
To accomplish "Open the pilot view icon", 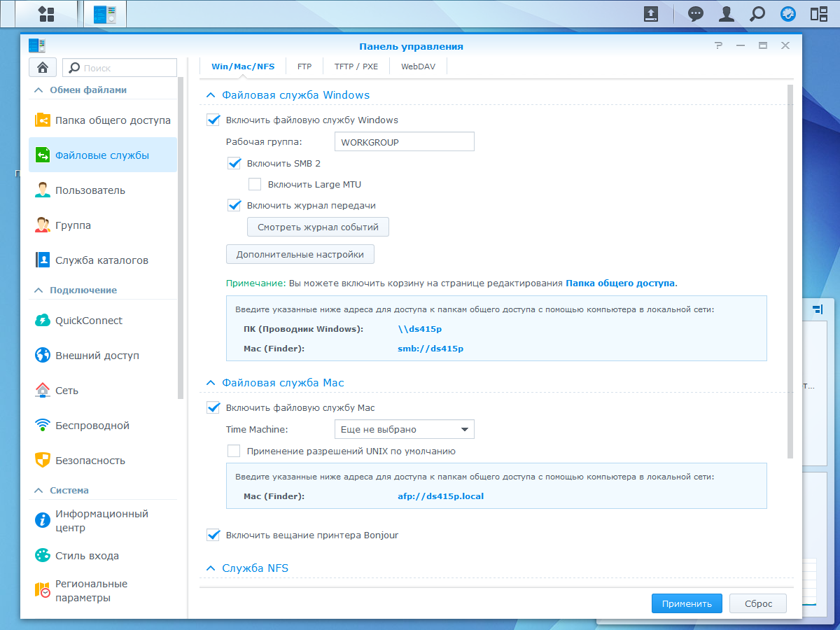I will [787, 13].
